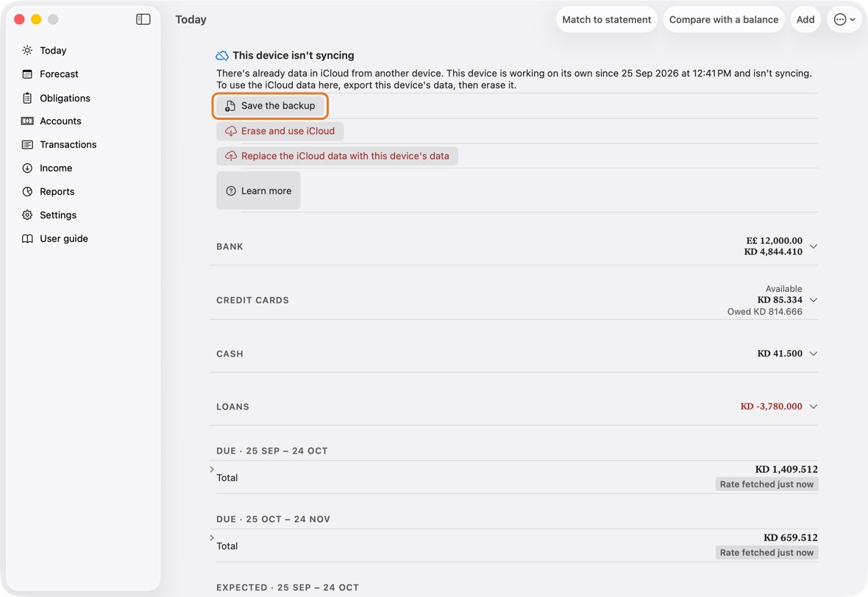
Task: Click the crossed-out cloud sync icon
Action: pos(222,55)
